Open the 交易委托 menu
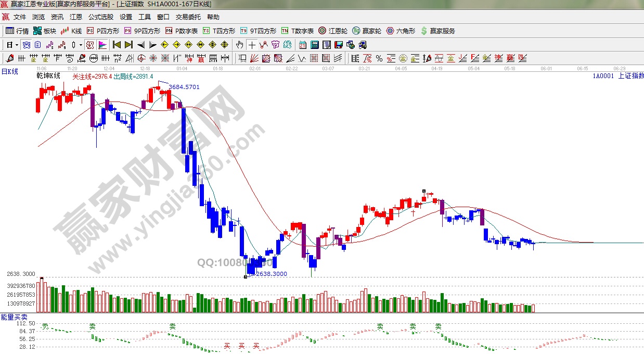Image resolution: width=644 pixels, height=354 pixels. pyautogui.click(x=188, y=17)
